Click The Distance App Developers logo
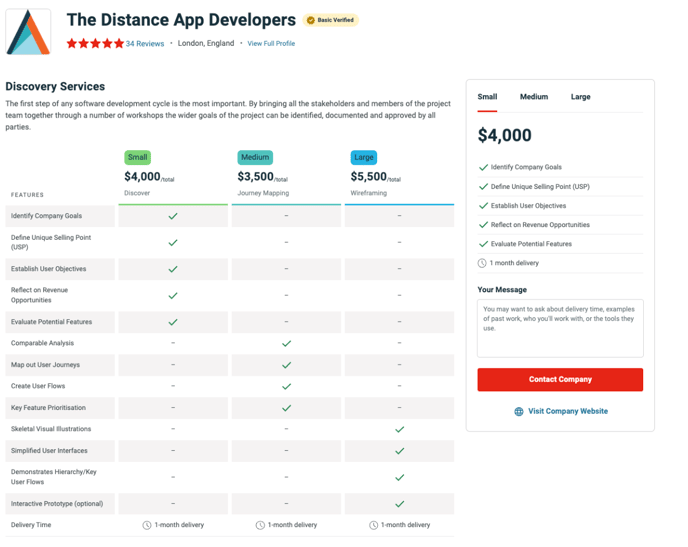Image resolution: width=688 pixels, height=547 pixels. [x=28, y=32]
